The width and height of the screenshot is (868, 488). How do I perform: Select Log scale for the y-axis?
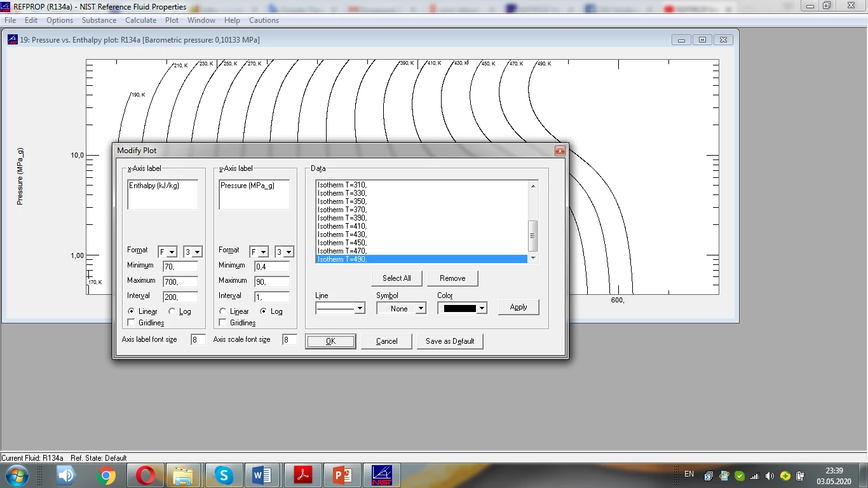coord(263,311)
